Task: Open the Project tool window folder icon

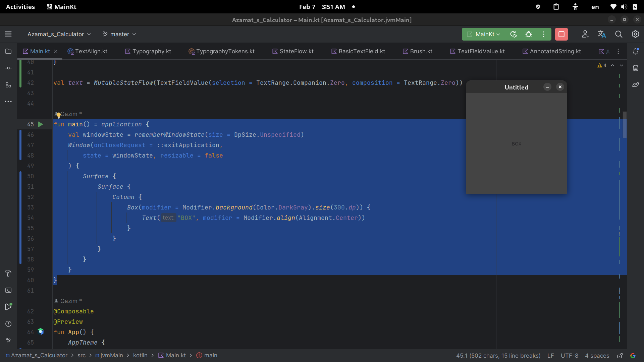Action: pyautogui.click(x=8, y=52)
